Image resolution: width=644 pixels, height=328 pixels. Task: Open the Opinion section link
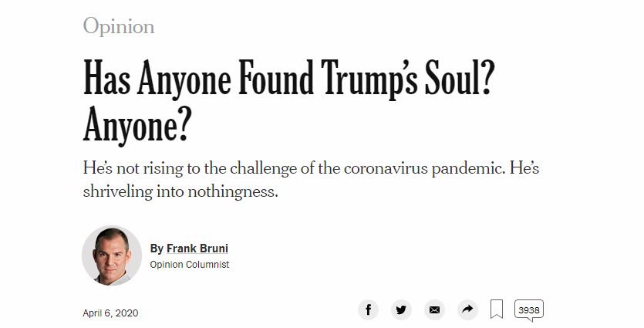click(119, 27)
